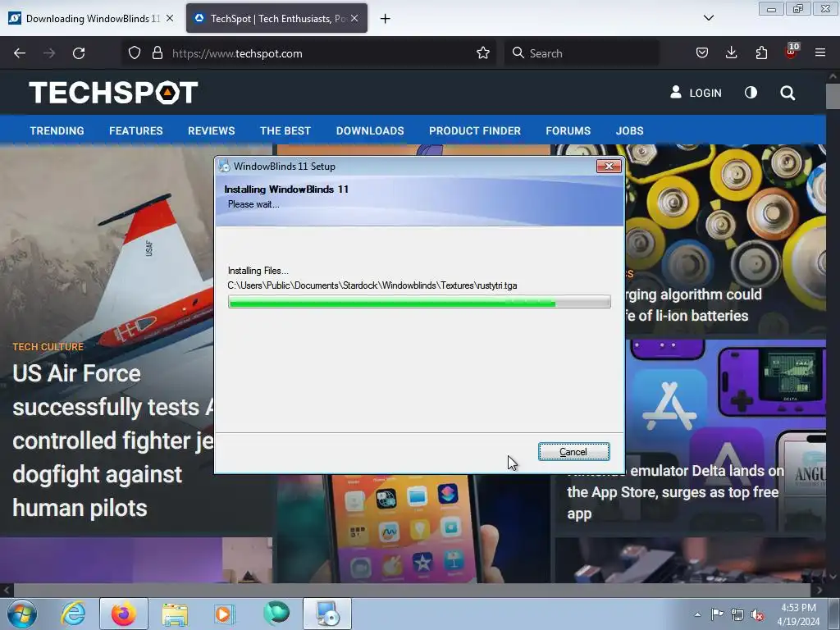Open the uBlock extension badge showing 10
This screenshot has width=840, height=630.
tap(792, 52)
